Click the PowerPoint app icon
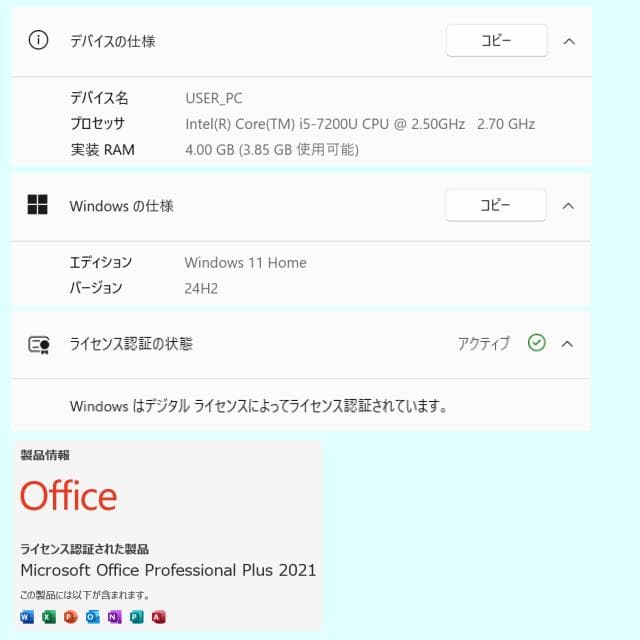 pyautogui.click(x=71, y=617)
